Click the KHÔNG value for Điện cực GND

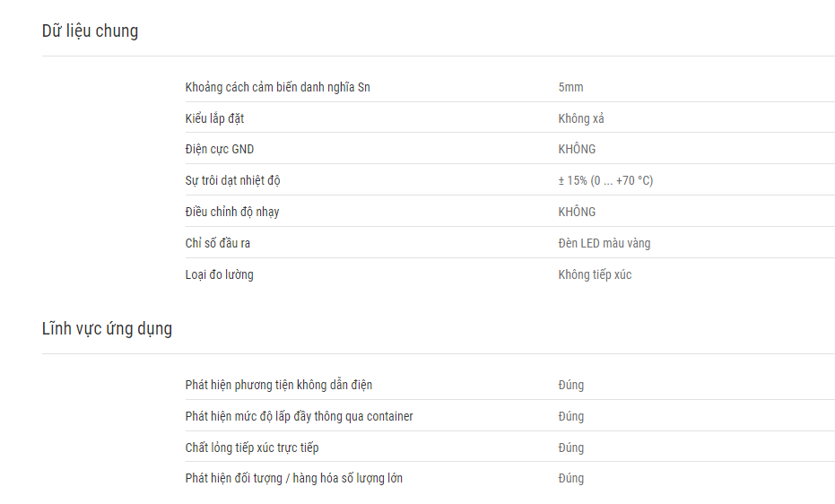coord(577,149)
